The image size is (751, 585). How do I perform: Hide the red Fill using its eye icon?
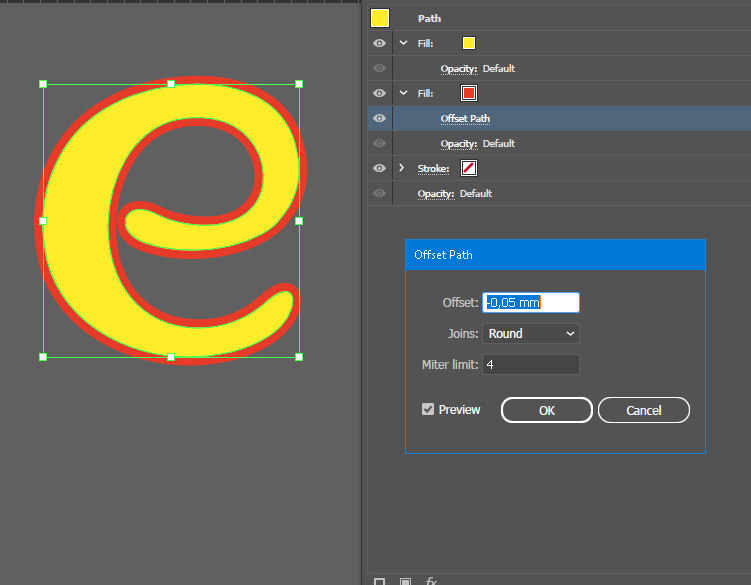pyautogui.click(x=379, y=93)
